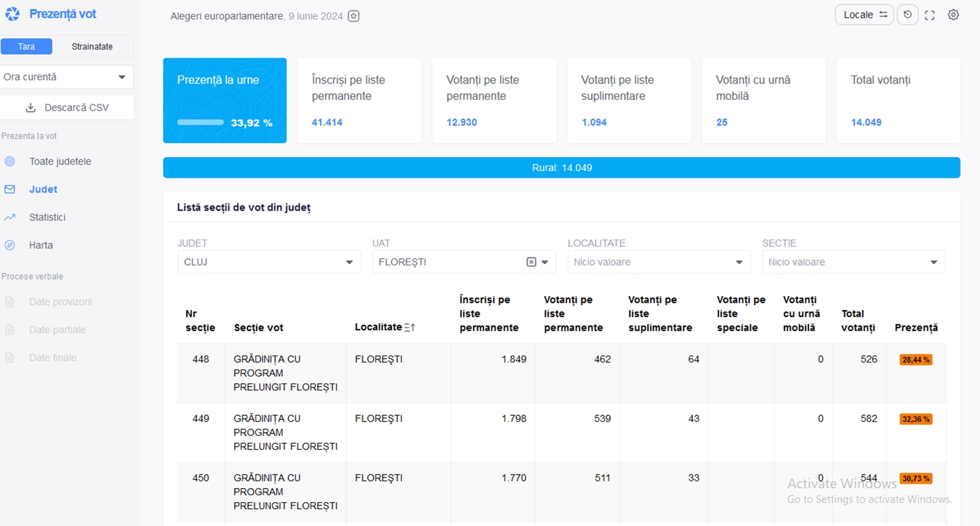Click the Date provizorii document icon
The width and height of the screenshot is (980, 526).
coord(10,302)
